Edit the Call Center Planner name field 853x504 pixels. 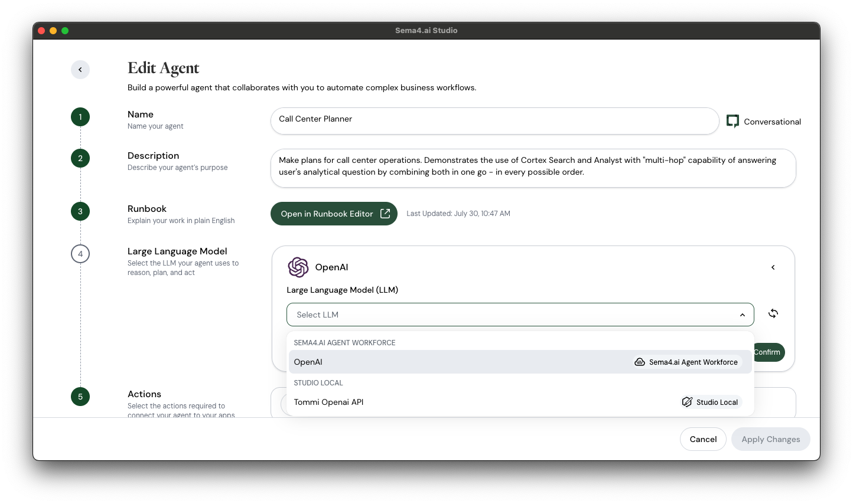coord(494,121)
